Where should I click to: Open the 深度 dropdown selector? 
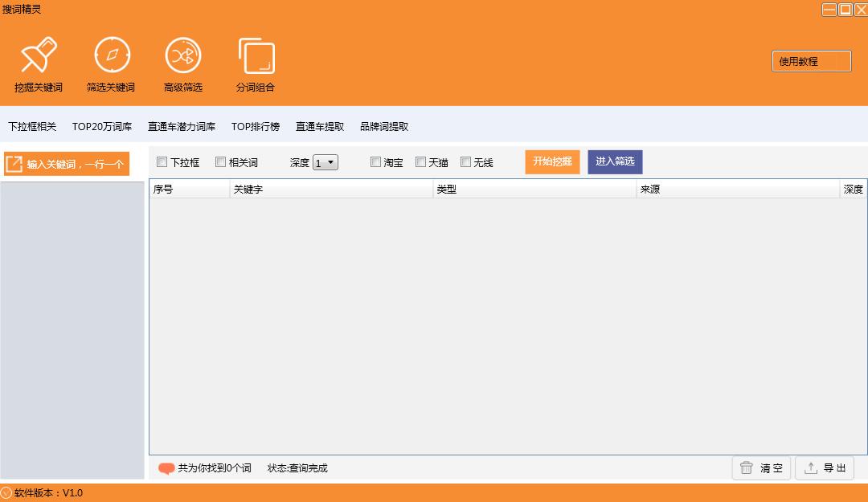click(x=327, y=161)
